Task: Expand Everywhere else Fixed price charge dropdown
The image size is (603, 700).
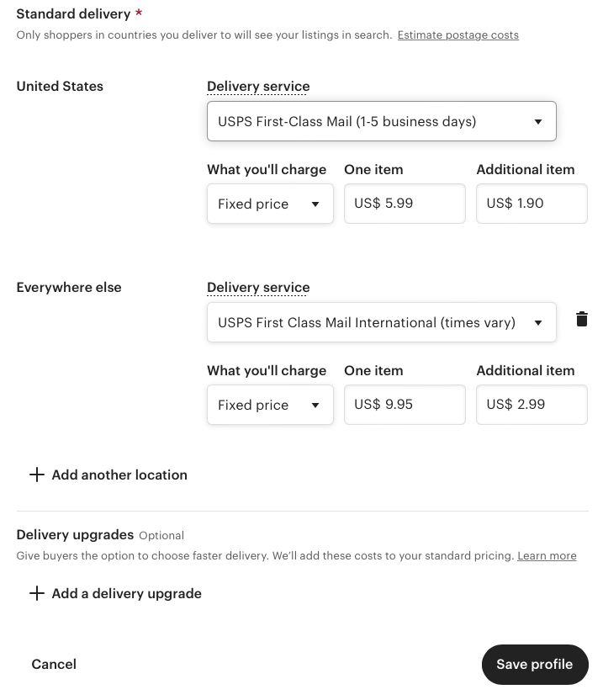Action: 270,405
